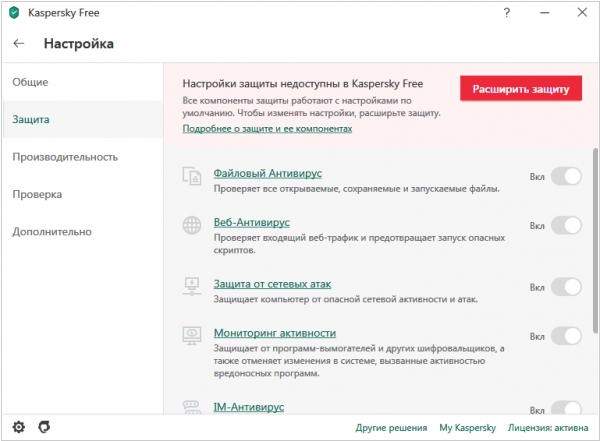Open Подробнее о защите и ее компонентах link
The width and height of the screenshot is (600, 441).
coord(267,129)
